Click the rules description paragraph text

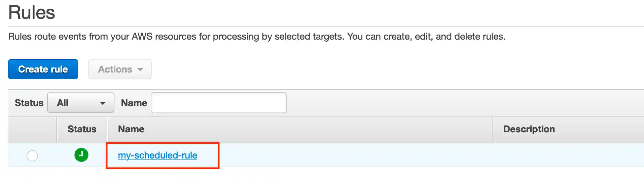(x=256, y=36)
